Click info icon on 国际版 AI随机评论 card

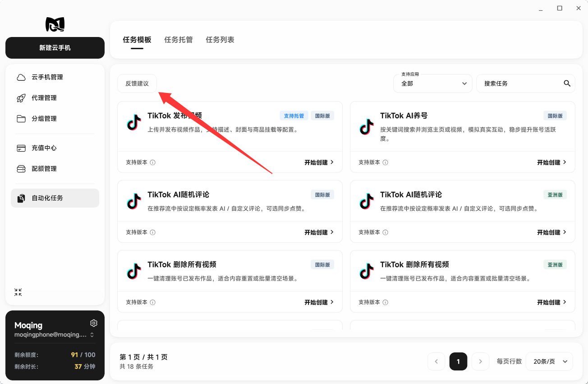tap(152, 232)
